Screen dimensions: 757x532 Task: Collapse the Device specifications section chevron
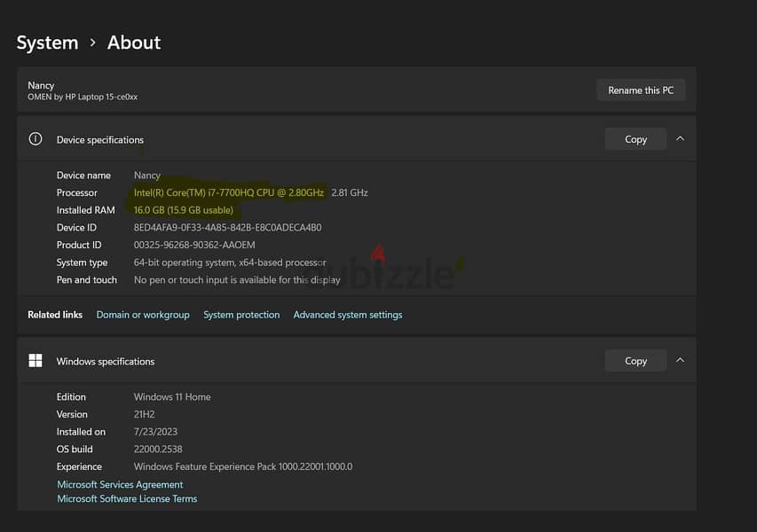(x=680, y=139)
